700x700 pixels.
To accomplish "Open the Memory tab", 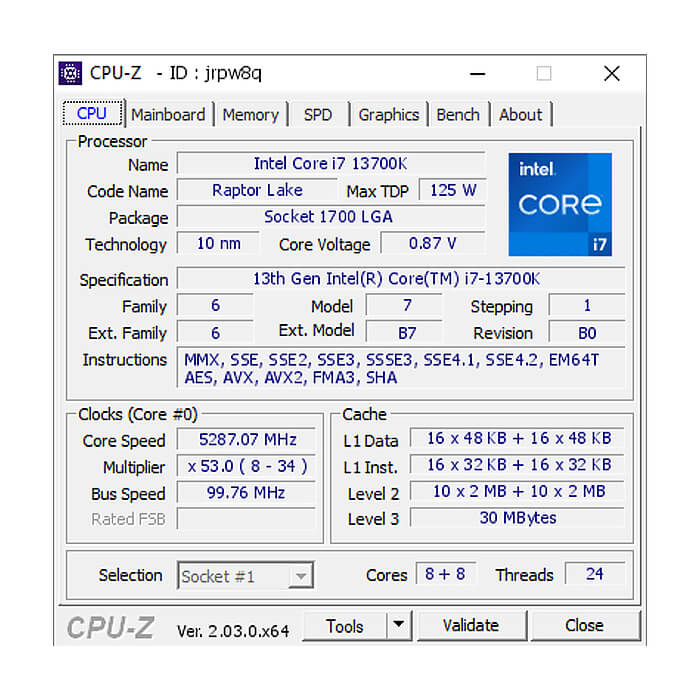I will 250,115.
